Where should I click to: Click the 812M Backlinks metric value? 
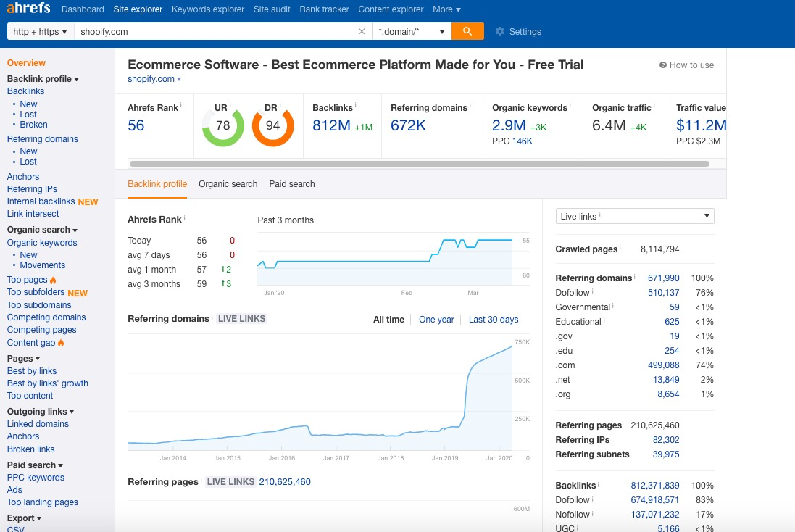(x=332, y=125)
